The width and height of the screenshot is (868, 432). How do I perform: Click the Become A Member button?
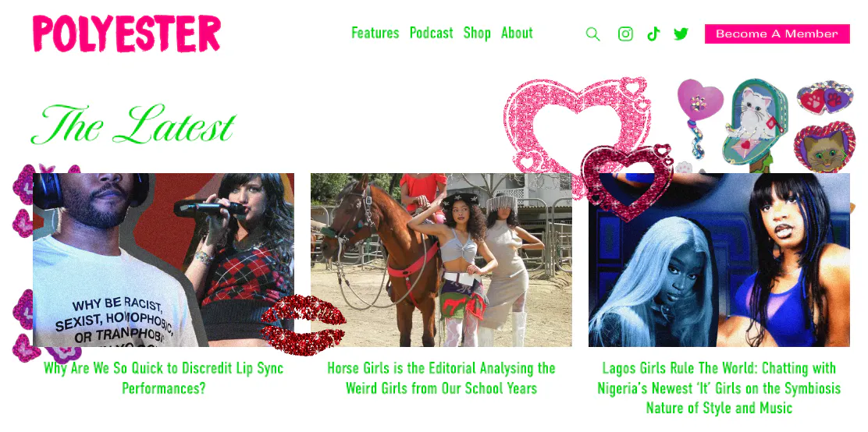click(777, 34)
